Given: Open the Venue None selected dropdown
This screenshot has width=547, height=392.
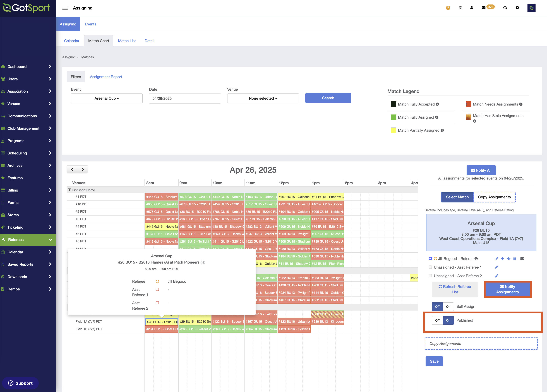Looking at the screenshot, I should pyautogui.click(x=263, y=98).
